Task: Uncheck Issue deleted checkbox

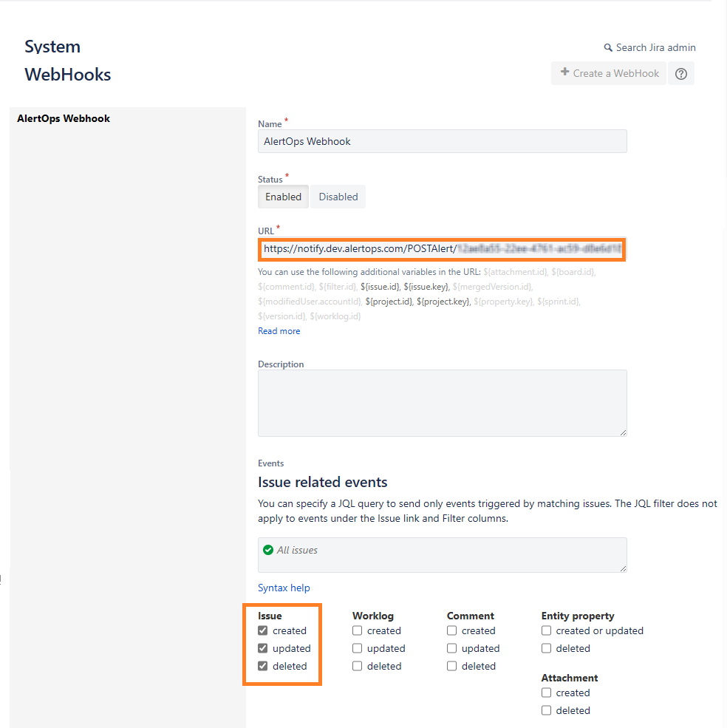Action: (x=263, y=666)
